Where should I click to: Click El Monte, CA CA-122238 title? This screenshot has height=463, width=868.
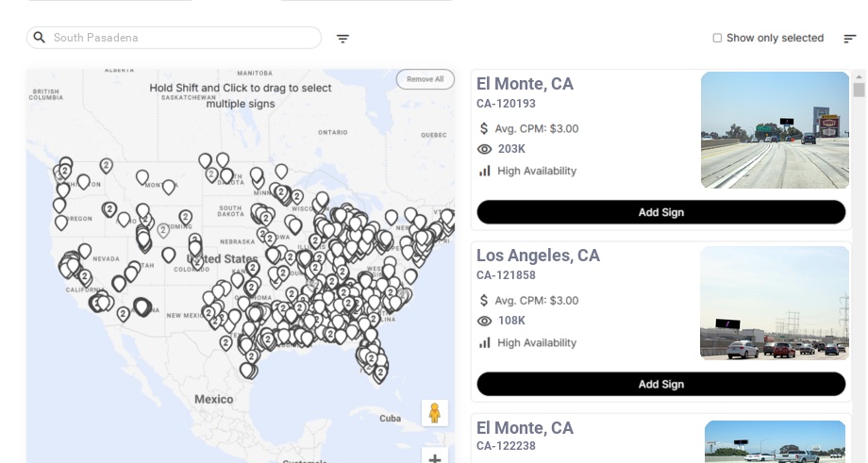tap(525, 428)
